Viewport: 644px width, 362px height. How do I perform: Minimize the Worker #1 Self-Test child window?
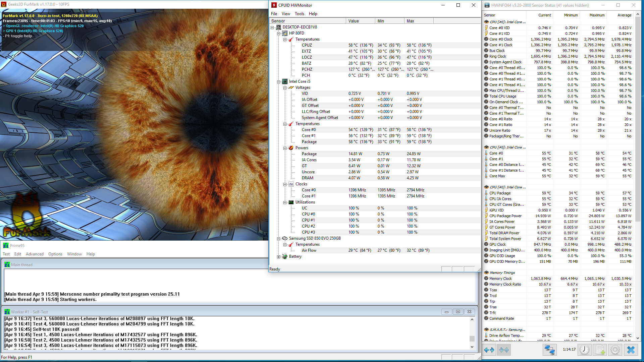tap(446, 312)
